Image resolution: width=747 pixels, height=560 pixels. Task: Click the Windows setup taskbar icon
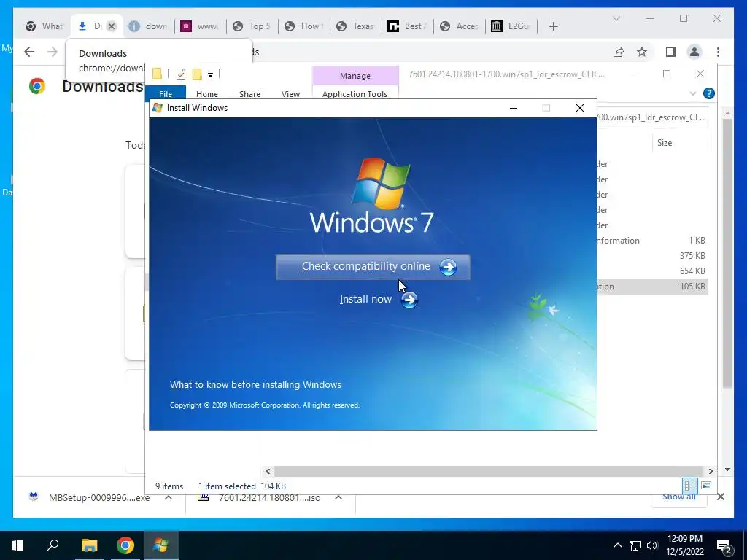(x=160, y=545)
